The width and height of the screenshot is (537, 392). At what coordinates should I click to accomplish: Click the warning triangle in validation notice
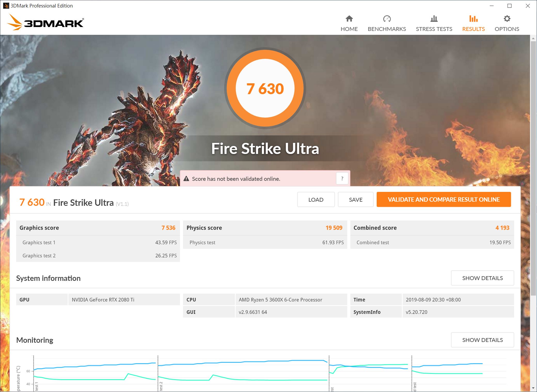(x=186, y=178)
